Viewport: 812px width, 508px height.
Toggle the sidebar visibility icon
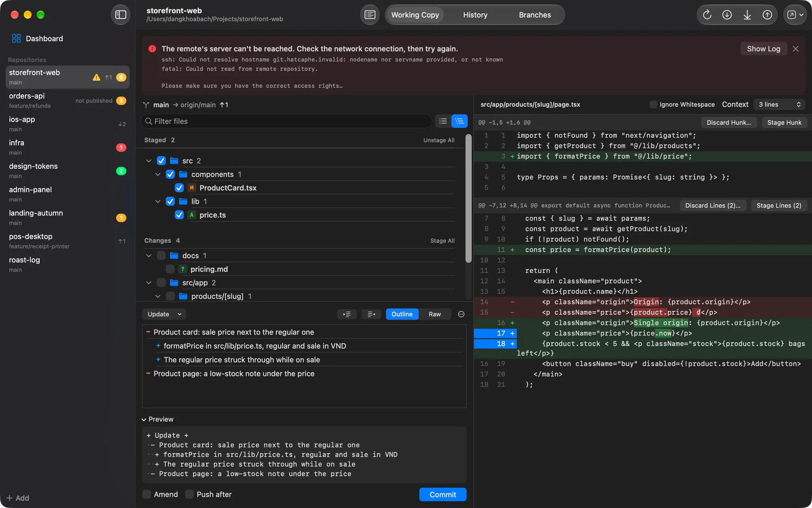pos(121,15)
